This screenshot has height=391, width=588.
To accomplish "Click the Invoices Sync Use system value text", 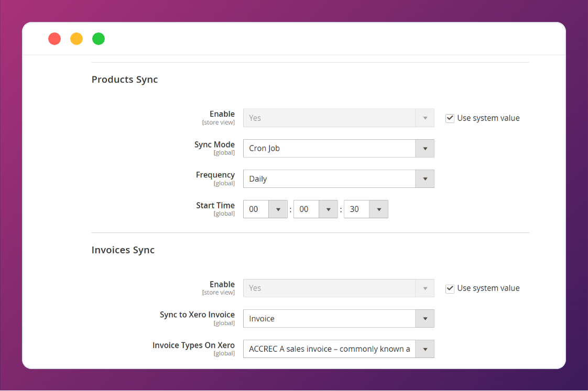I will pos(488,288).
